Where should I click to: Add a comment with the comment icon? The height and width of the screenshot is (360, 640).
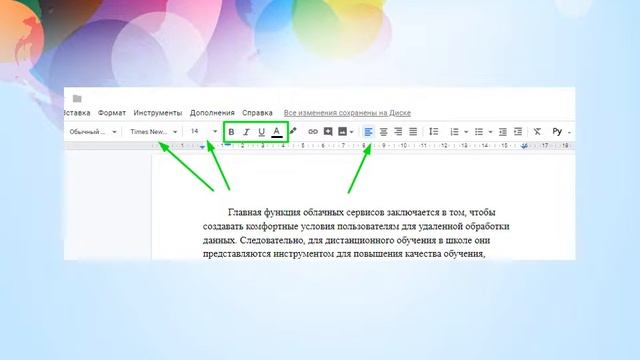click(x=328, y=131)
